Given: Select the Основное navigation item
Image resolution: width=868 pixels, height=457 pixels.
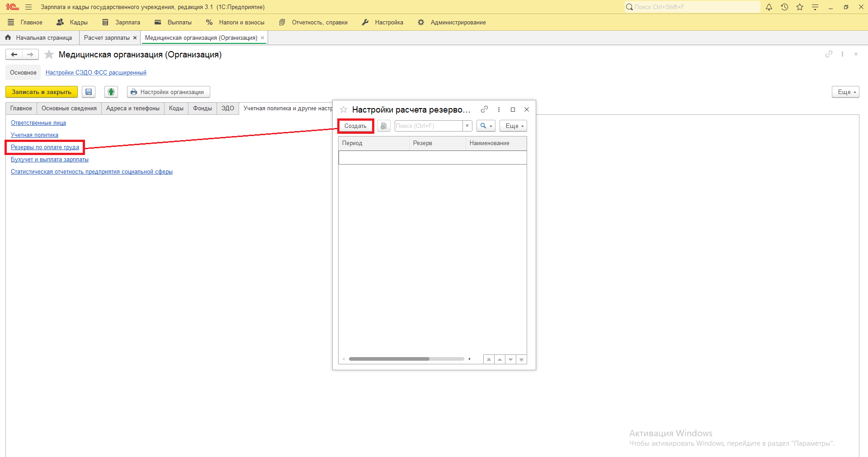Looking at the screenshot, I should click(x=23, y=73).
